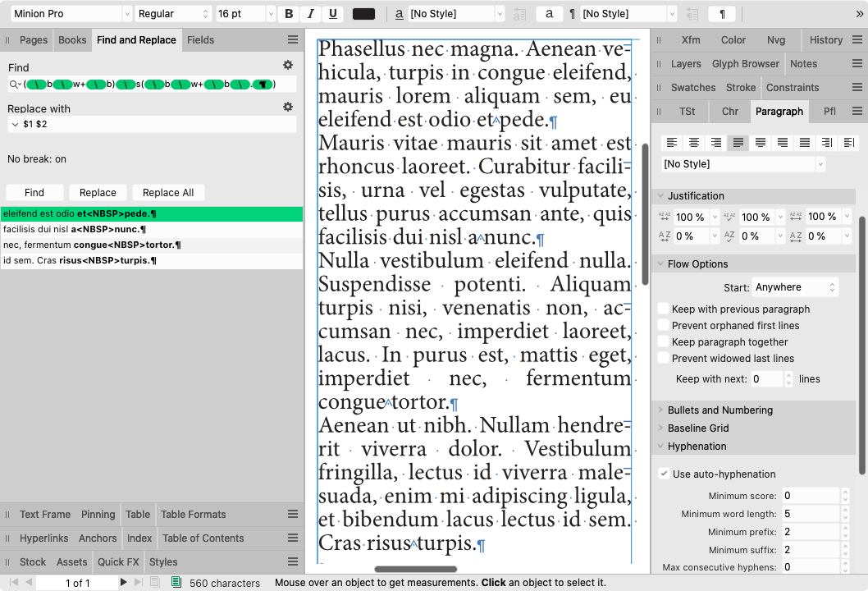Toggle bold formatting in the toolbar
868x591 pixels.
coord(288,13)
